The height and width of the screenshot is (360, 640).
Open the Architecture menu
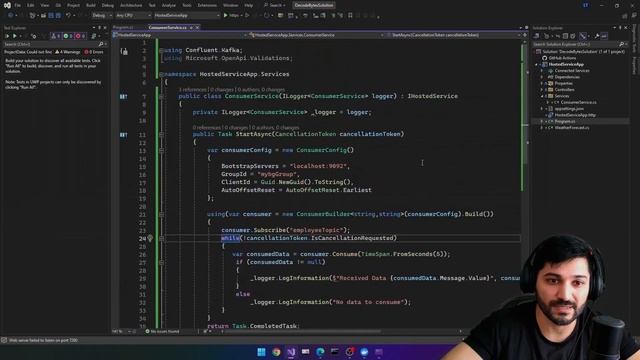(131, 5)
